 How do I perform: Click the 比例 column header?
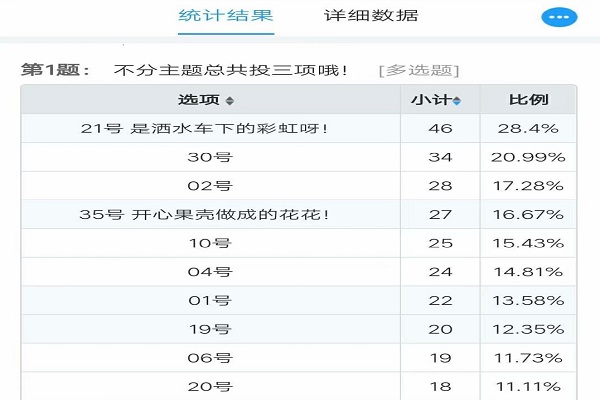point(528,100)
